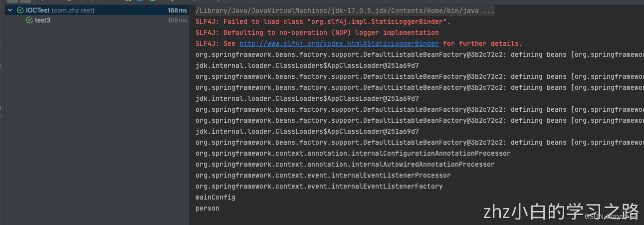Click the green passed icon beside IOCTest
The width and height of the screenshot is (644, 225).
point(20,10)
